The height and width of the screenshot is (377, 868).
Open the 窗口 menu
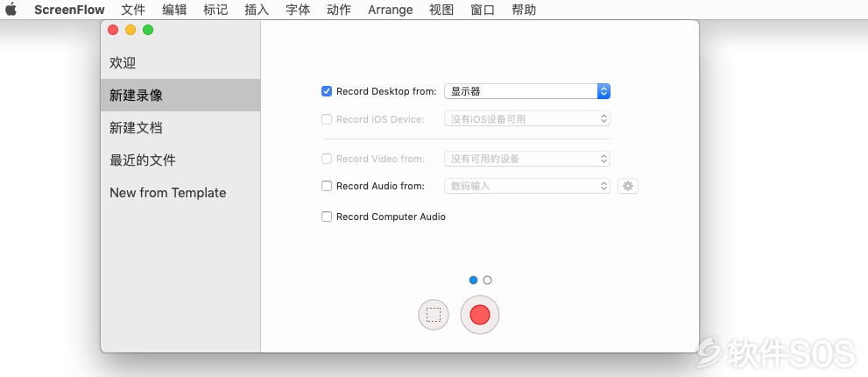click(483, 10)
